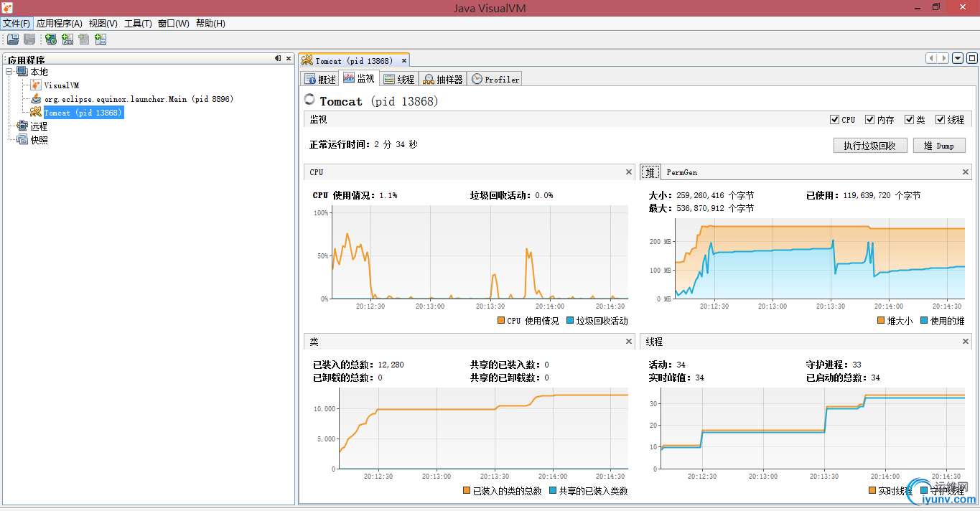This screenshot has height=511, width=980.
Task: Click the 执行垃圾回收 button
Action: [x=870, y=146]
